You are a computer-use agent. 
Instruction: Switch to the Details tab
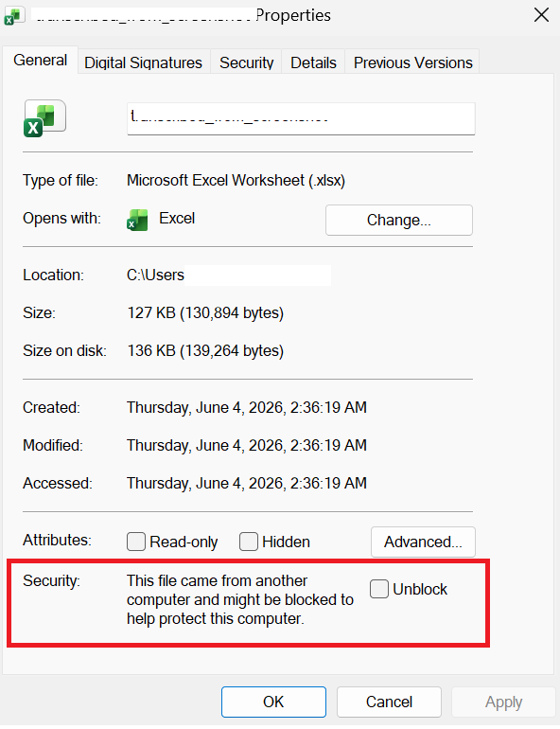313,62
